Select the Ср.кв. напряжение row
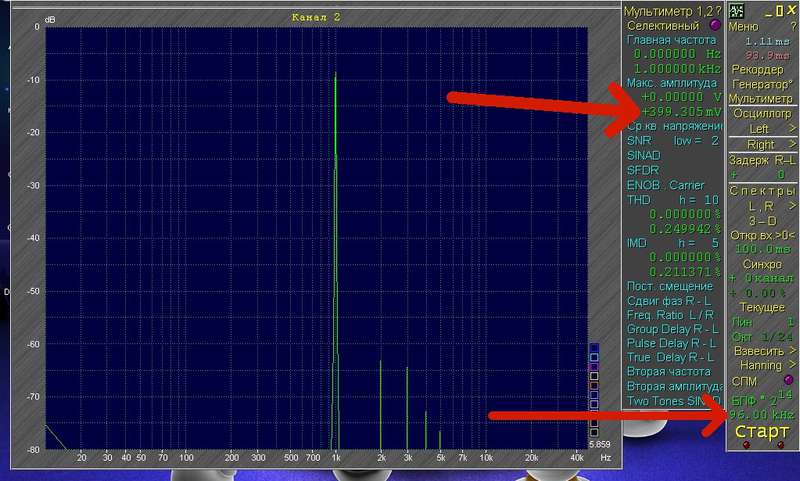 675,126
